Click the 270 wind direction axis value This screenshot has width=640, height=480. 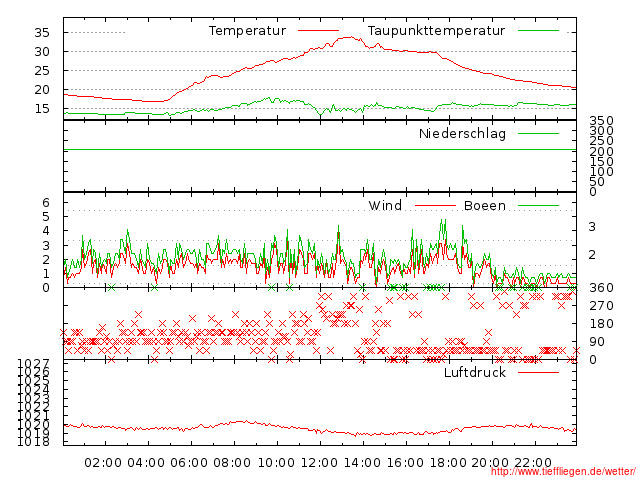tap(601, 306)
